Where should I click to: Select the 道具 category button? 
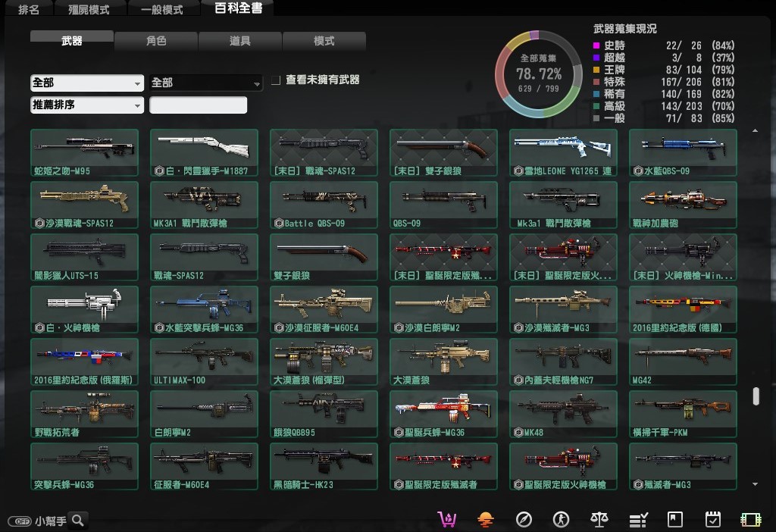[x=240, y=41]
